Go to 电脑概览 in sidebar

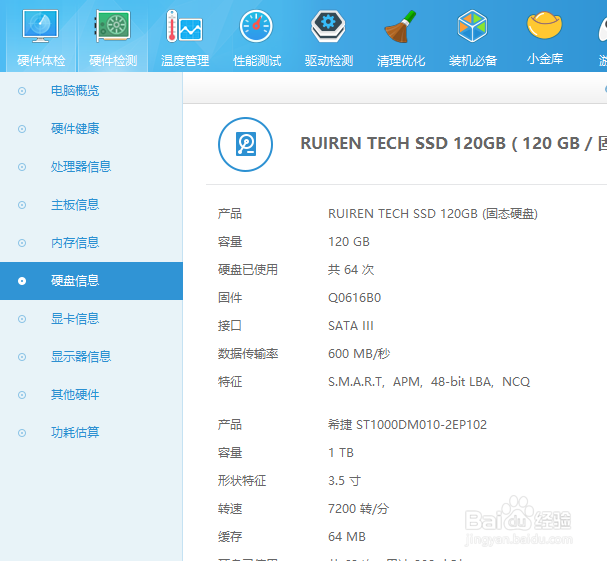pyautogui.click(x=75, y=91)
